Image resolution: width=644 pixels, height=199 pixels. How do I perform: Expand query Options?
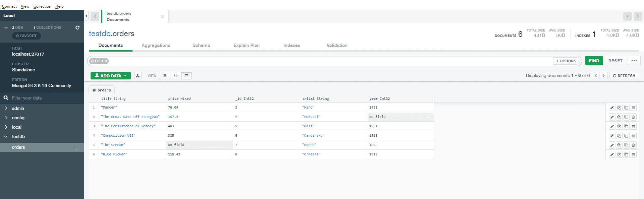pos(567,61)
